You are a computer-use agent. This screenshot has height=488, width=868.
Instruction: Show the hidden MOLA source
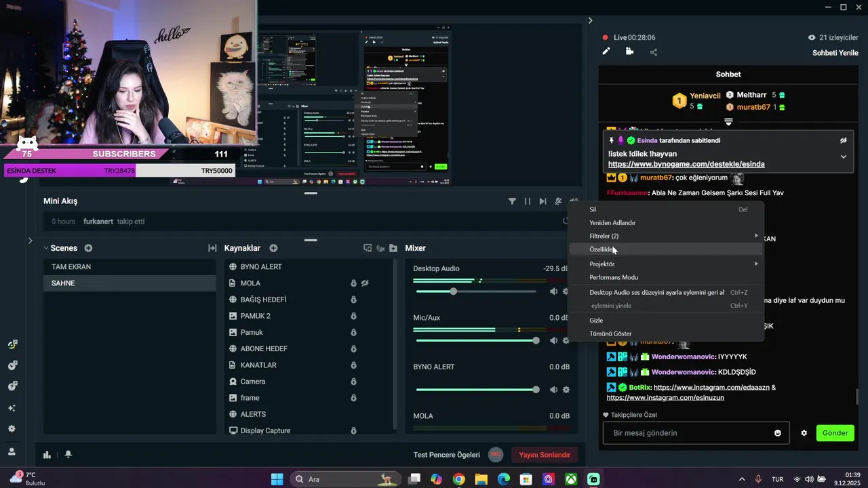click(365, 283)
